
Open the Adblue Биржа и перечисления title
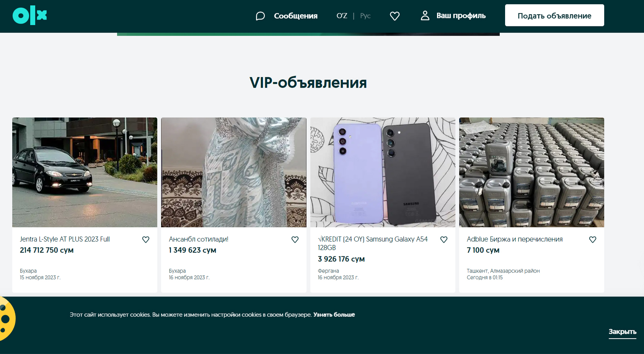515,239
